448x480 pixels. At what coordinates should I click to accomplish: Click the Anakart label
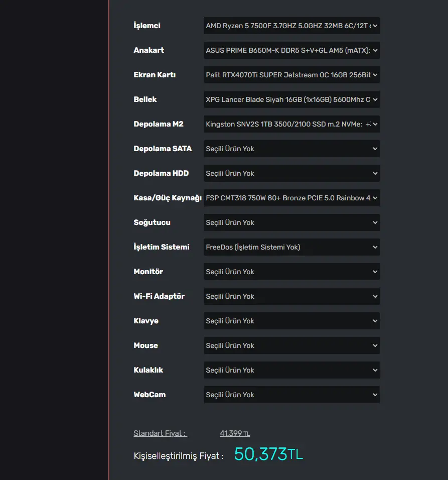tap(149, 50)
